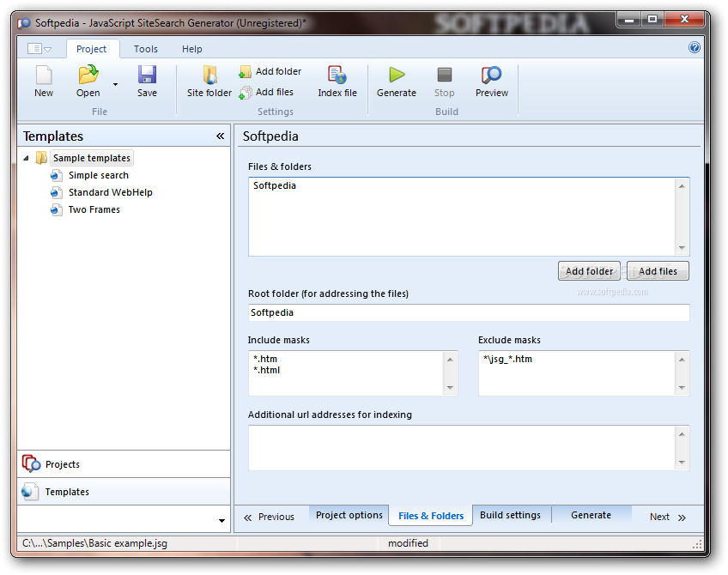Open the Project options step tab
The image size is (728, 575).
pyautogui.click(x=349, y=515)
